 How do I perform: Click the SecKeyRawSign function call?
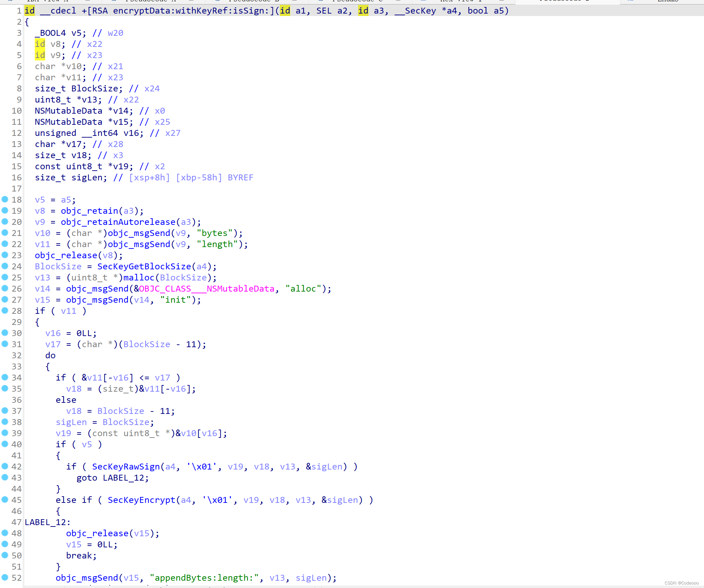tap(126, 467)
